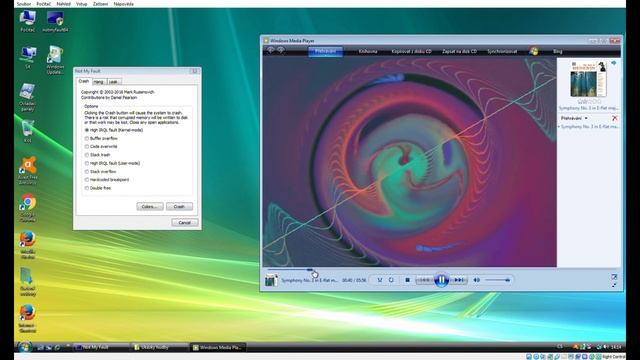Select the Symphony No. 3 playlist entry

[x=589, y=127]
